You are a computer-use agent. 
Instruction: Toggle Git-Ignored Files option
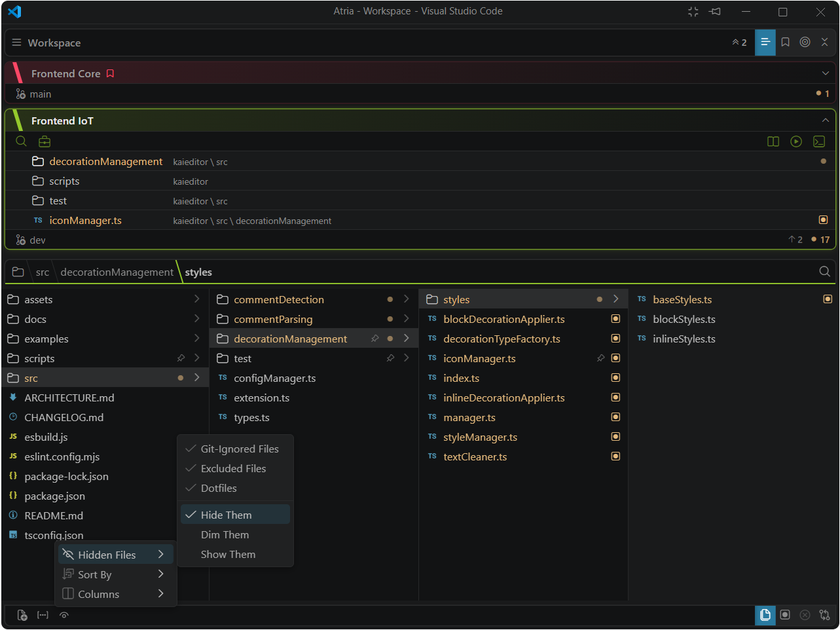[236, 449]
